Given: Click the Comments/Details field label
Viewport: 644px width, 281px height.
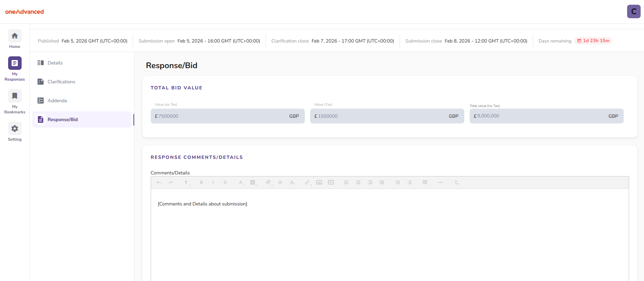Looking at the screenshot, I should tap(170, 173).
